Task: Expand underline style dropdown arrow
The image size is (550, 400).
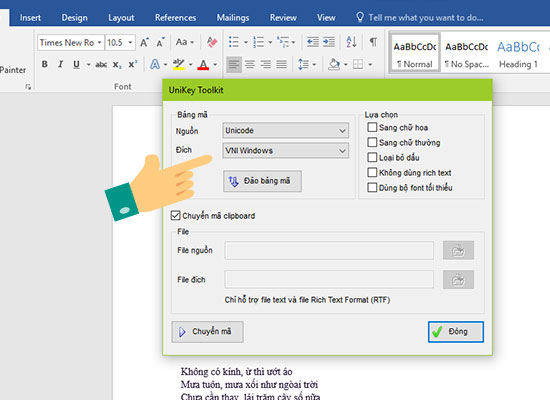Action: (88, 65)
